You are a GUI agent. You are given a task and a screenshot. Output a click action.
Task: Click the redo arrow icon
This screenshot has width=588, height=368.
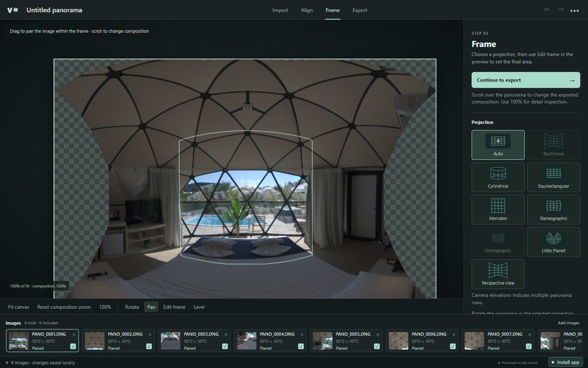point(561,10)
